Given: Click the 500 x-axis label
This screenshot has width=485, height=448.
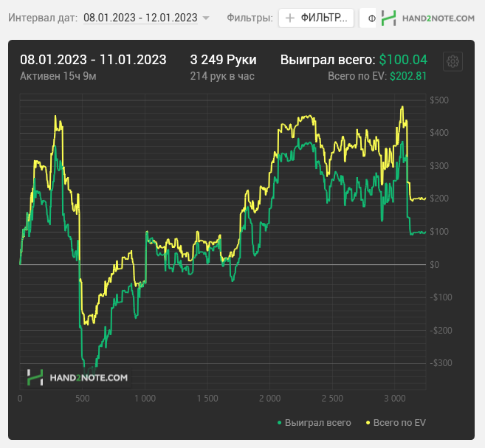Looking at the screenshot, I should [82, 399].
